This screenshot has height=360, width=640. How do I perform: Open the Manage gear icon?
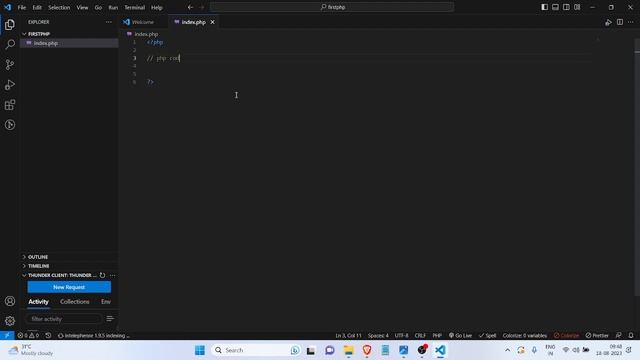point(10,321)
